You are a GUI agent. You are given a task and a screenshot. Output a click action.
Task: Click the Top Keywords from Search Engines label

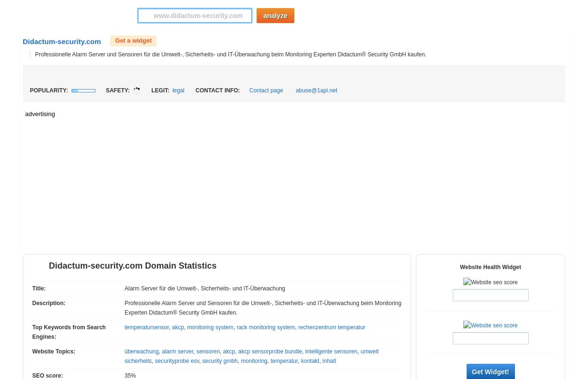(69, 332)
